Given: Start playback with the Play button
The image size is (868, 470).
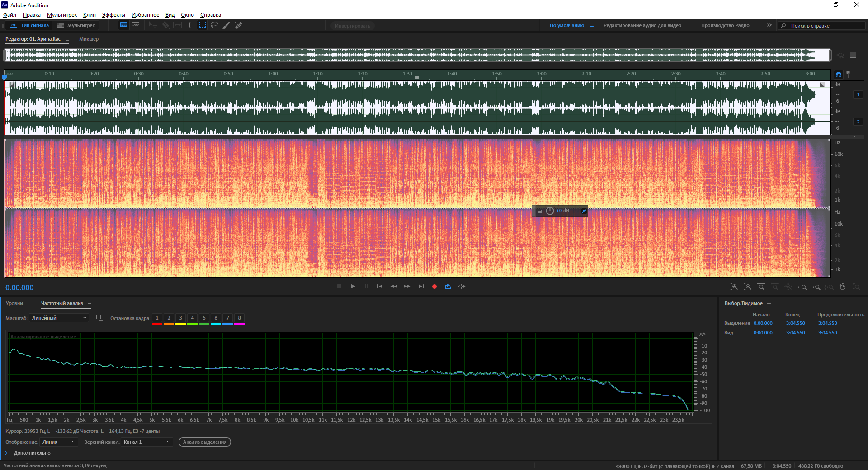Looking at the screenshot, I should click(353, 287).
